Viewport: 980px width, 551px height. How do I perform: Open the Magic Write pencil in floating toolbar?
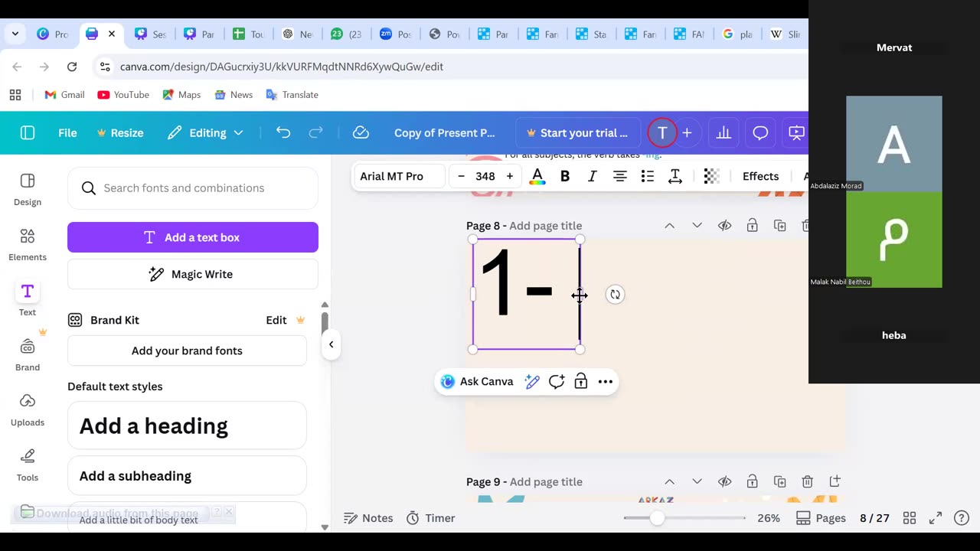[532, 381]
